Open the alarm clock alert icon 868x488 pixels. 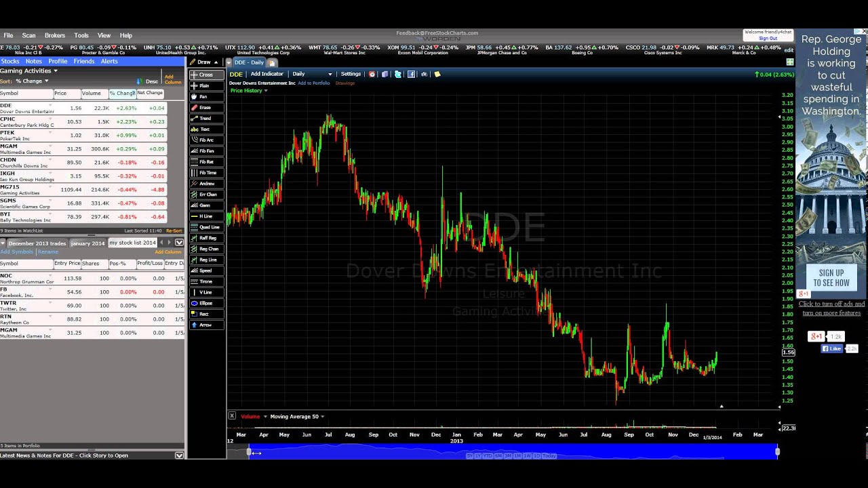372,75
